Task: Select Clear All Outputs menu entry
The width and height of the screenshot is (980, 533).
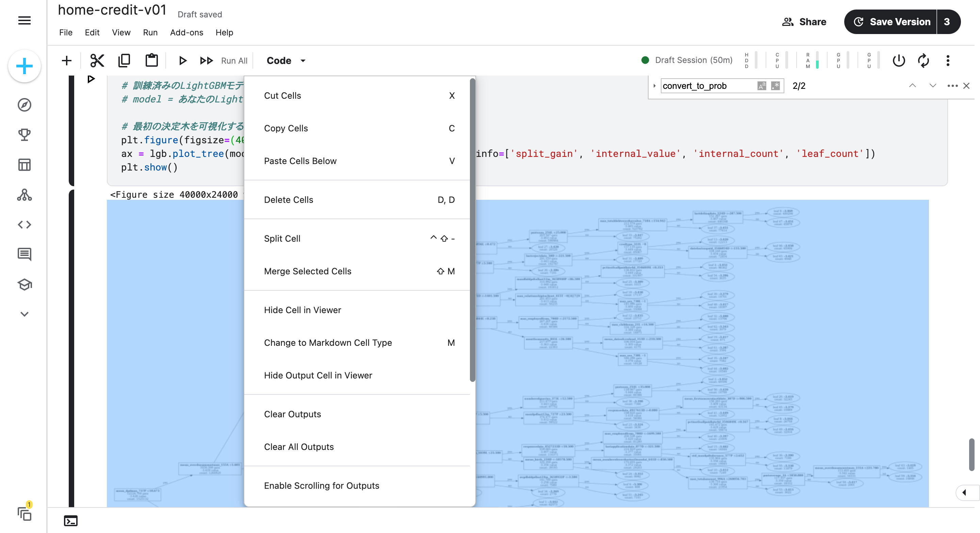Action: coord(299,447)
